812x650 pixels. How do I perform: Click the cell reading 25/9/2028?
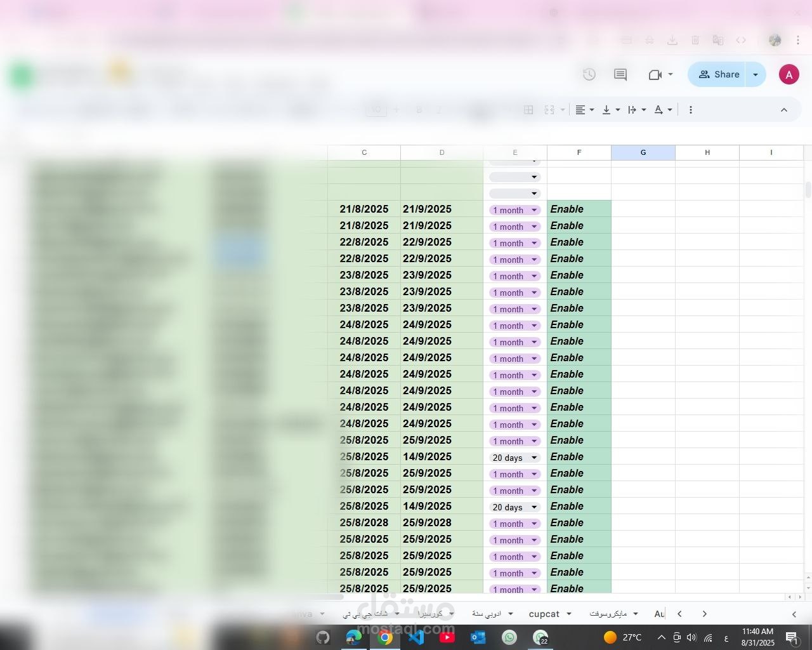tap(442, 522)
